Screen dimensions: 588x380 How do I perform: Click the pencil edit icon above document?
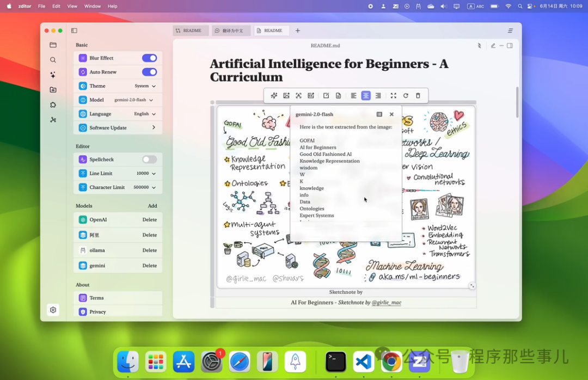pyautogui.click(x=493, y=45)
